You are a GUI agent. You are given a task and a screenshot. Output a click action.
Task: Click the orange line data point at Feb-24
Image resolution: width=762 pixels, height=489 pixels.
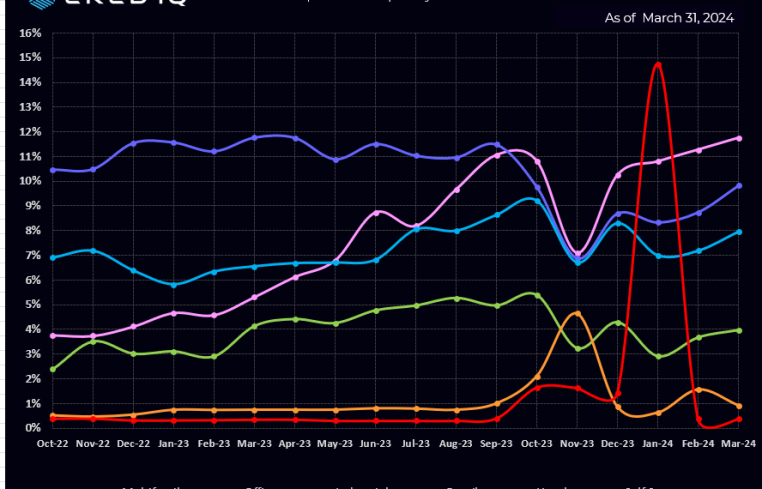(x=698, y=389)
